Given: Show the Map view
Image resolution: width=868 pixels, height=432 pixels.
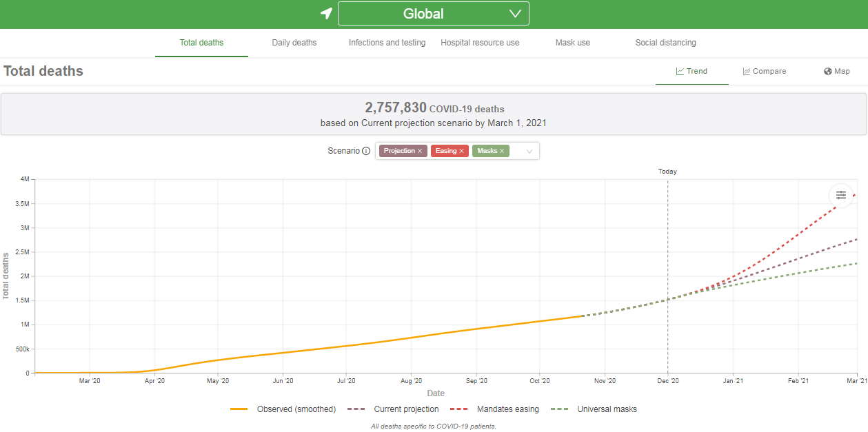Looking at the screenshot, I should [836, 71].
